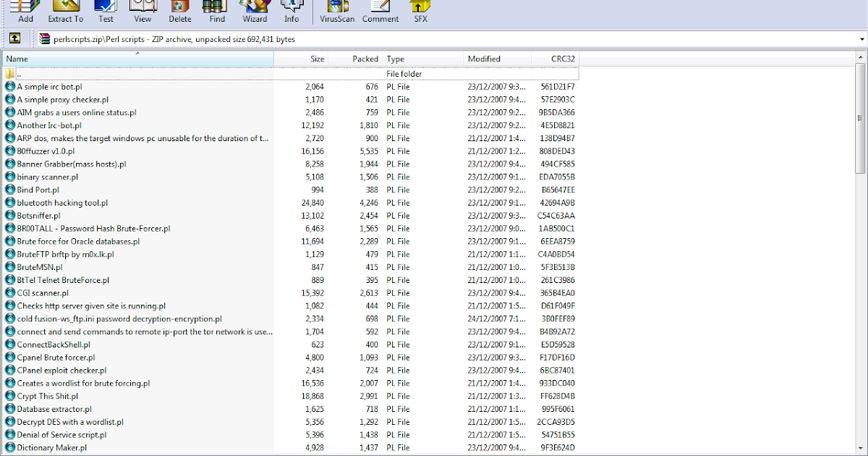Click size value '24,840'
Screen dimensions: 868x456
[312, 203]
